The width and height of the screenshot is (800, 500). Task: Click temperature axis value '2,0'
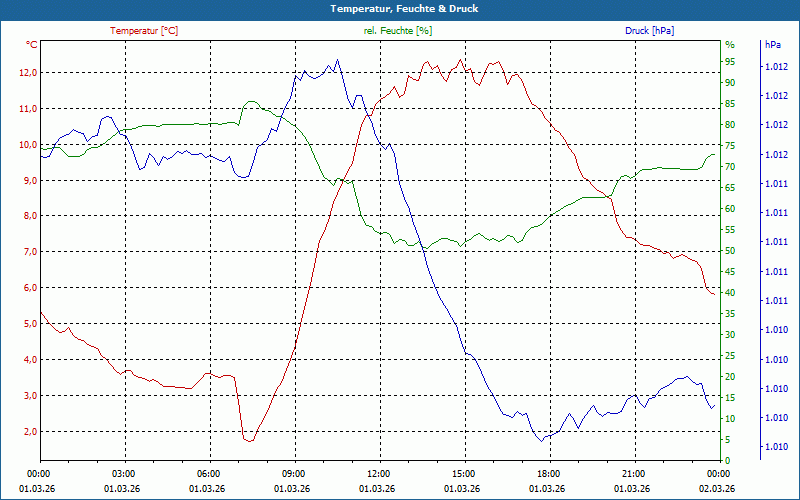[30, 431]
